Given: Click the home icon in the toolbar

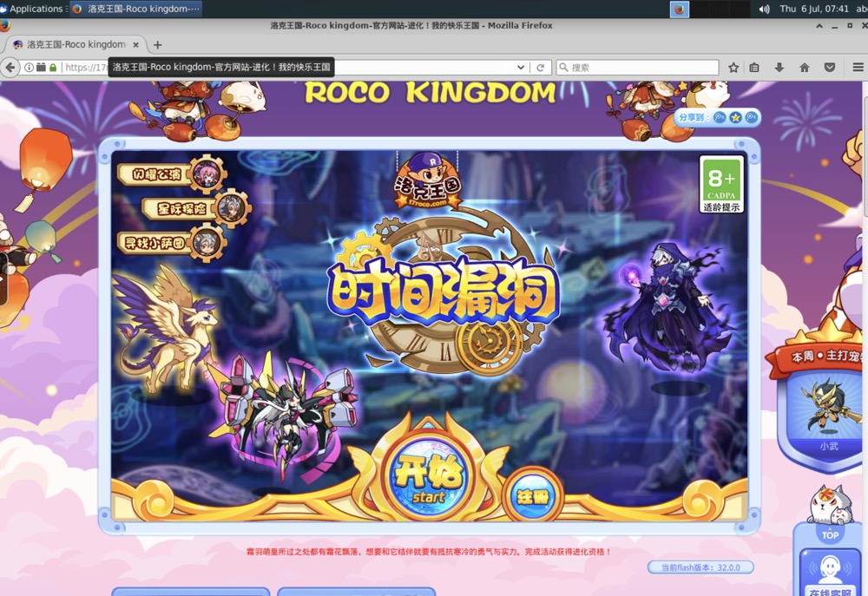Looking at the screenshot, I should [805, 68].
